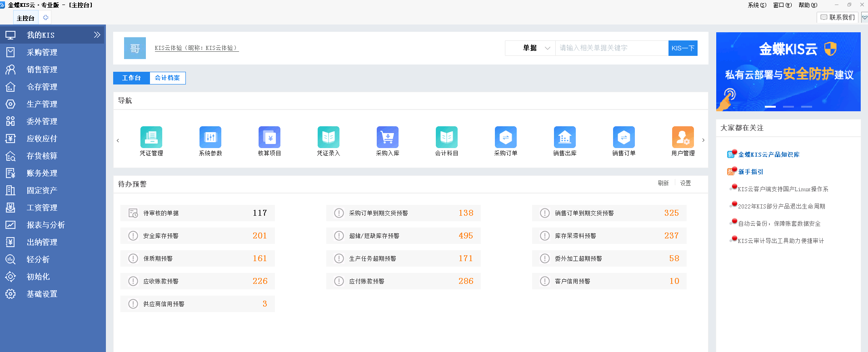
Task: Open the 帮助 menu
Action: [x=808, y=5]
